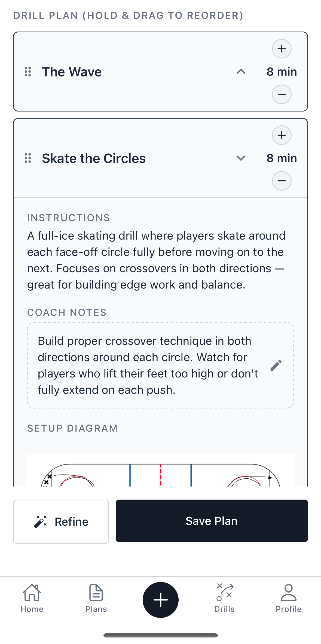Increase Skate the Circles duration with plus
Screen dimensions: 321x644
[x=282, y=135]
